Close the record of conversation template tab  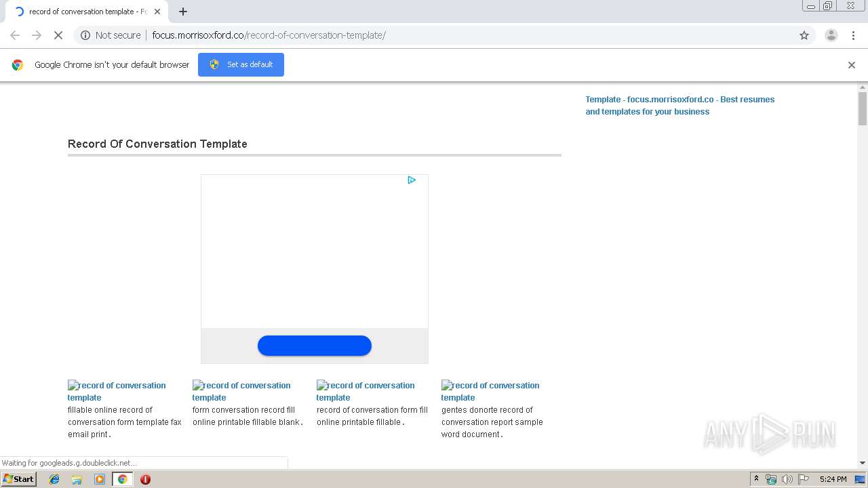[157, 12]
